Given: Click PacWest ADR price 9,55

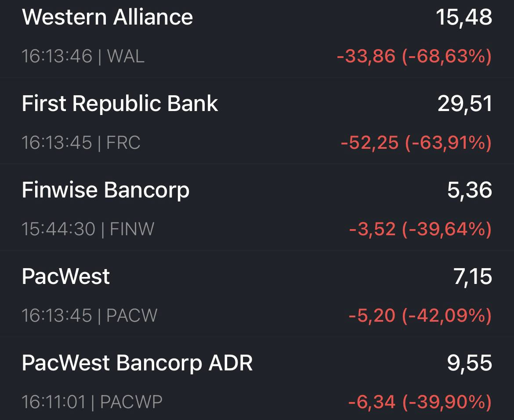Looking at the screenshot, I should 470,363.
